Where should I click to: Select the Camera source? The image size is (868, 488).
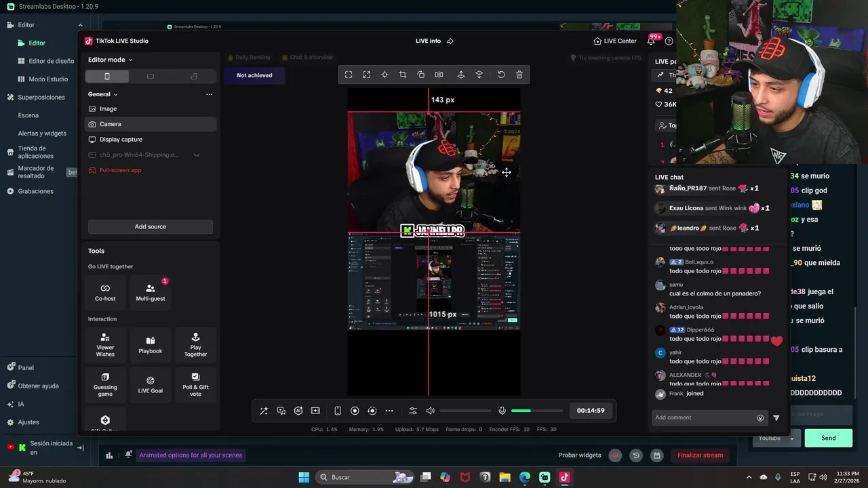[150, 124]
